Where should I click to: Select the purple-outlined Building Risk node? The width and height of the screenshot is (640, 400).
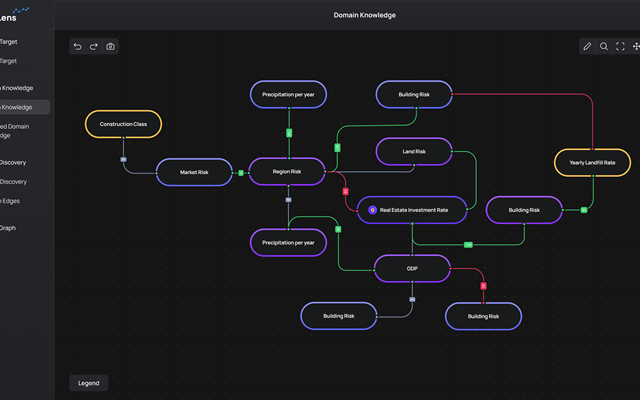(524, 210)
